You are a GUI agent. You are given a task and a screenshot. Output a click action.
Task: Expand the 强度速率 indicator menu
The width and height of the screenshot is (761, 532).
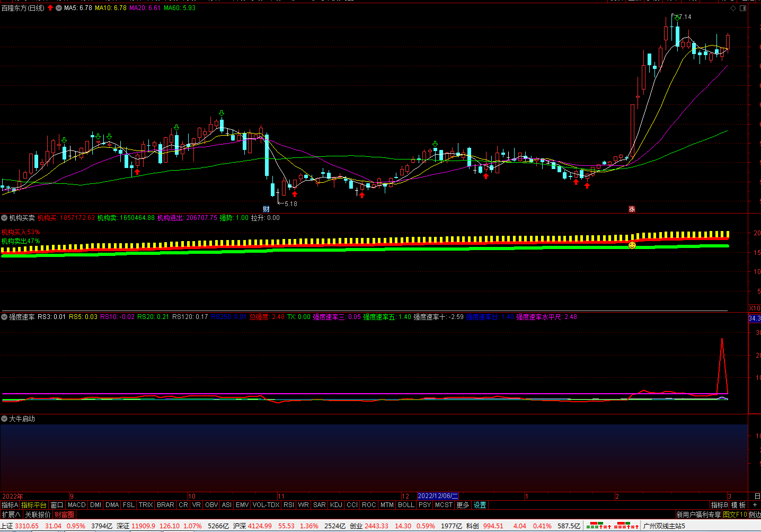(x=4, y=317)
